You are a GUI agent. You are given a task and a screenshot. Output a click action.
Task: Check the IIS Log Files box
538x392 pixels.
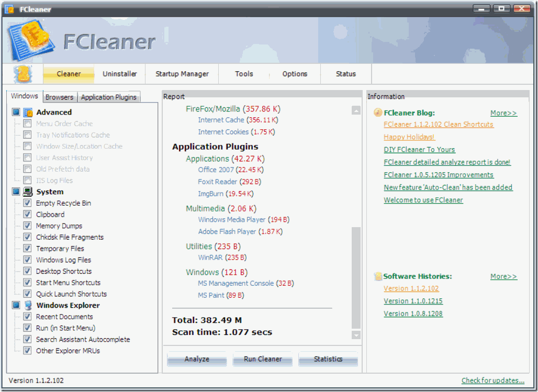tap(27, 180)
